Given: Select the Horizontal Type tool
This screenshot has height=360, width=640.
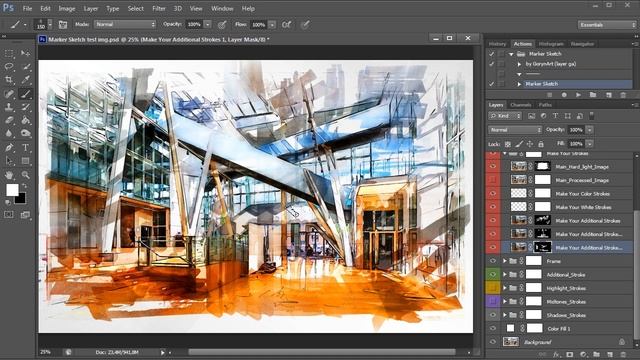Looking at the screenshot, I should click(x=25, y=148).
